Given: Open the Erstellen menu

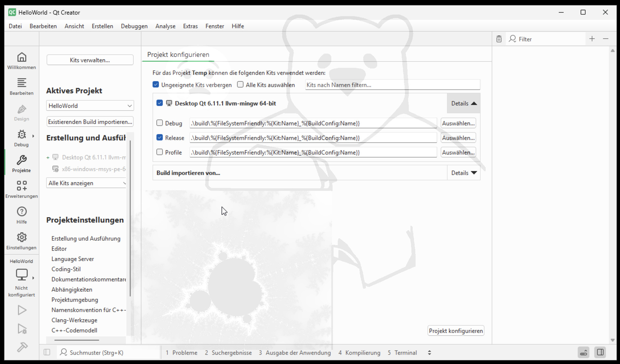Looking at the screenshot, I should [x=102, y=26].
